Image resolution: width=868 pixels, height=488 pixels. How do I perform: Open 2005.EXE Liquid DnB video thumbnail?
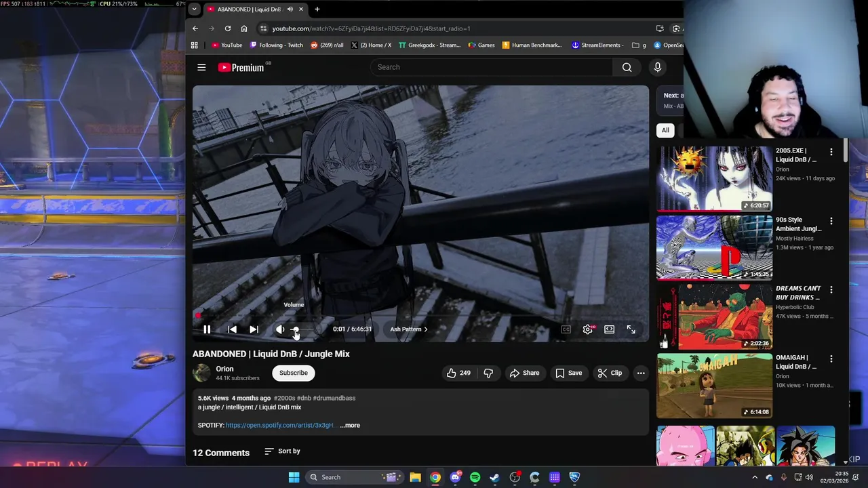[x=714, y=178]
